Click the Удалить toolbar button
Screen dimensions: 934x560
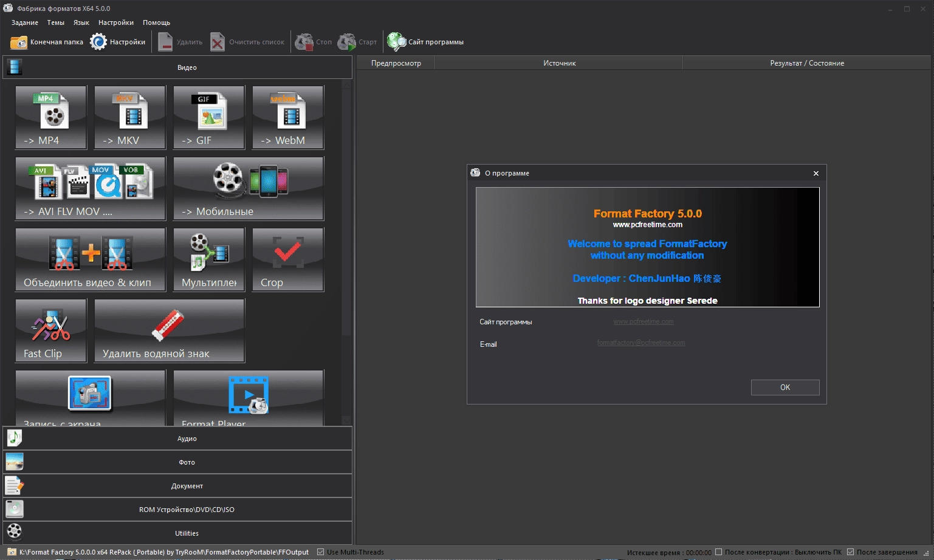pos(180,42)
